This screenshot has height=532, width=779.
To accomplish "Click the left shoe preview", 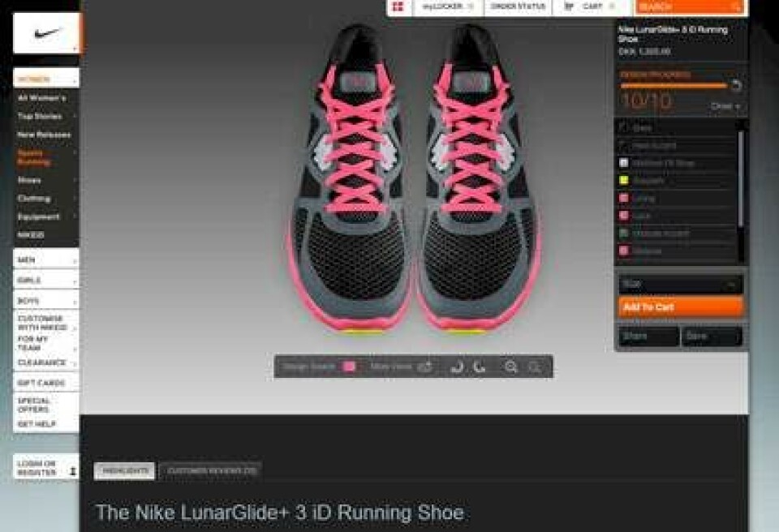I will pos(351,179).
